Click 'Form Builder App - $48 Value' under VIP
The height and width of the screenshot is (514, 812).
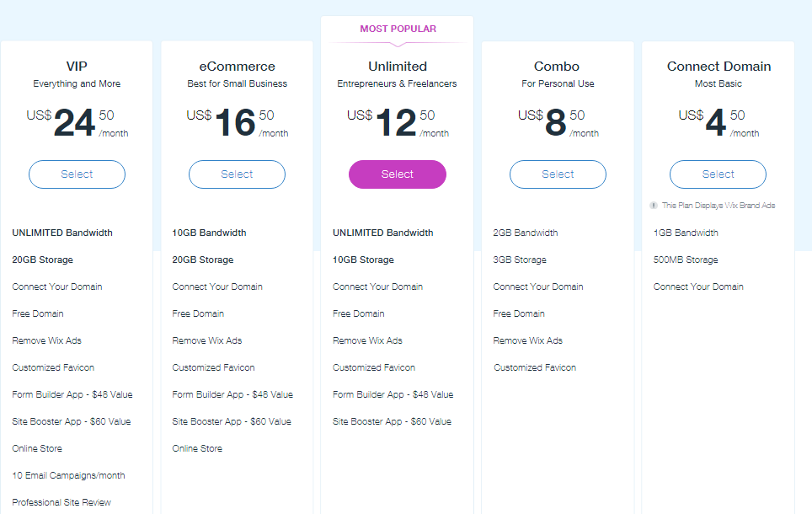pos(72,394)
